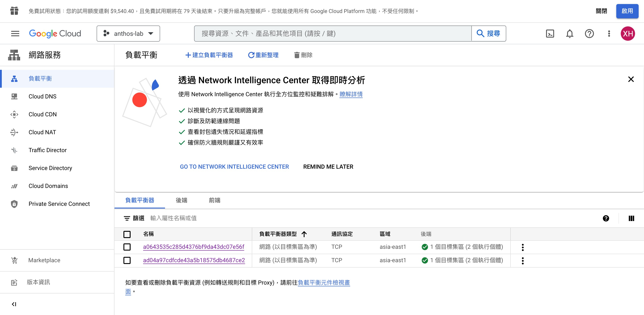Screen dimensions: 644x315
Task: Open the hamburger navigation menu
Action: (15, 34)
